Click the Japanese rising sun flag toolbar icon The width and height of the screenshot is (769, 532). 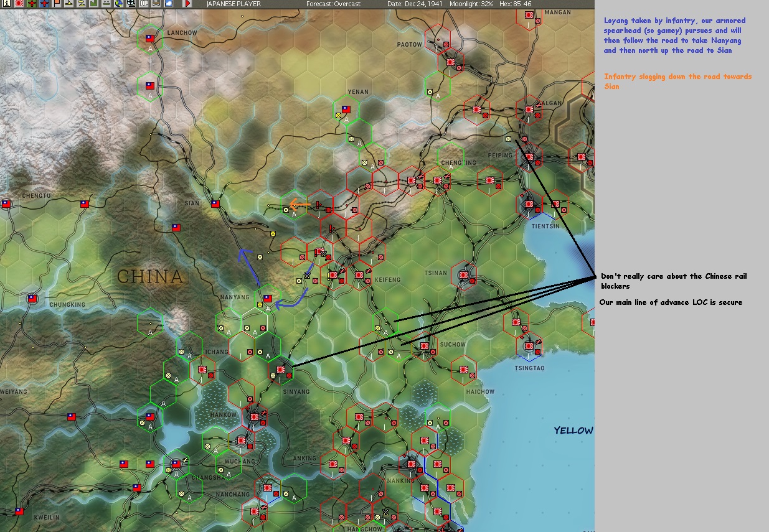(19, 3)
